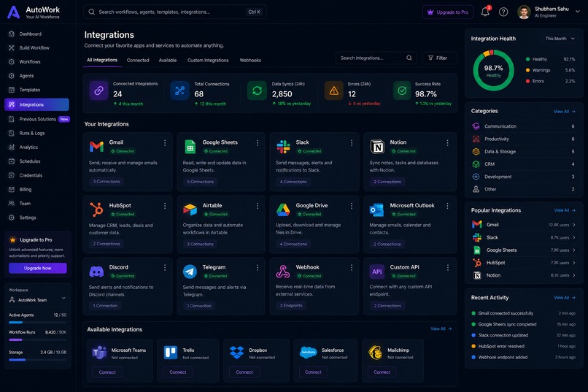
Task: Click the Salesforce logo
Action: (x=309, y=353)
